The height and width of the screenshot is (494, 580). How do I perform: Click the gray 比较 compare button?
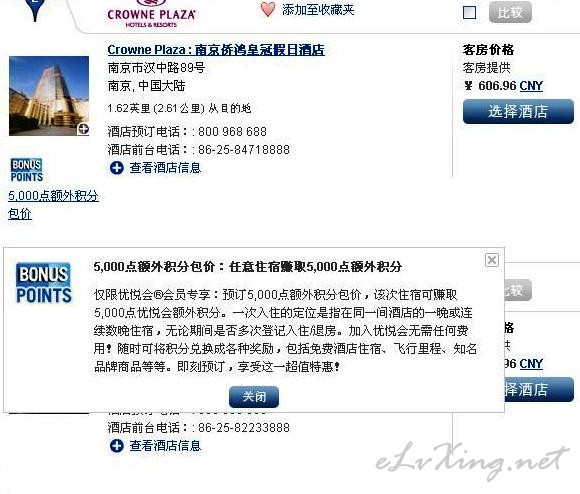click(510, 12)
